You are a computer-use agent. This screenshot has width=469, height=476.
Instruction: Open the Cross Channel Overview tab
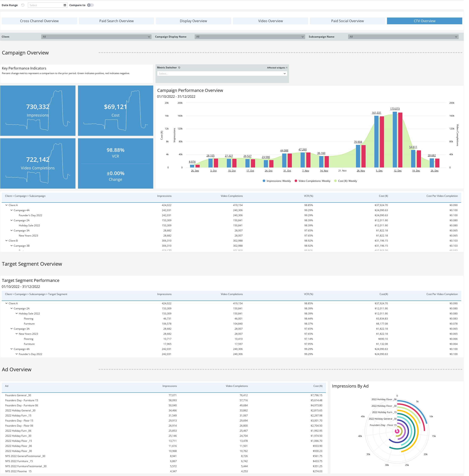39,21
